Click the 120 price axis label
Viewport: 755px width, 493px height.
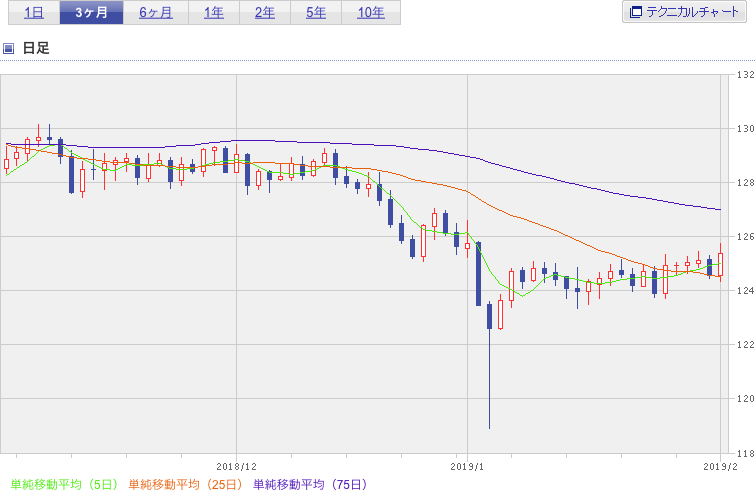pyautogui.click(x=745, y=398)
